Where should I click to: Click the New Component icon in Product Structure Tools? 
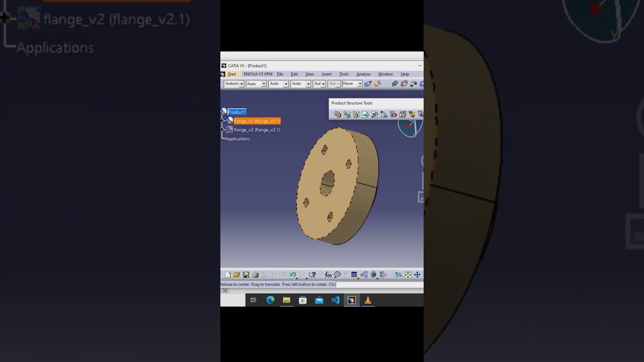coord(338,115)
